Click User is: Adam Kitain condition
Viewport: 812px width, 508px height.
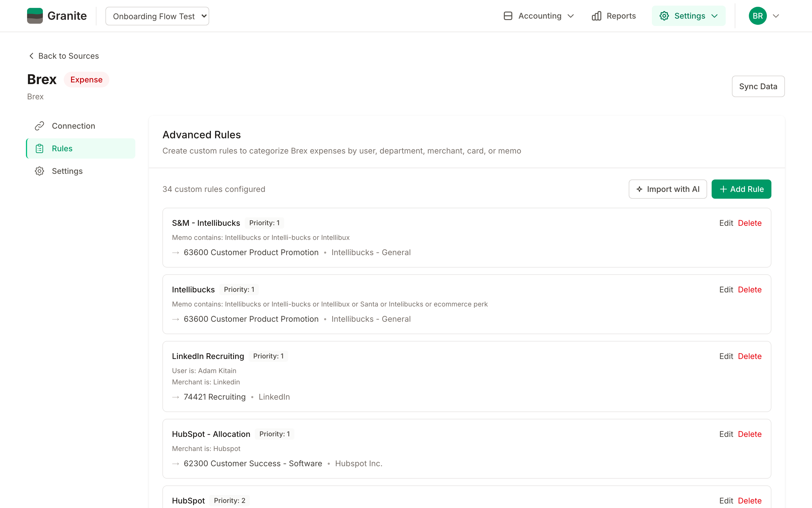(x=204, y=371)
